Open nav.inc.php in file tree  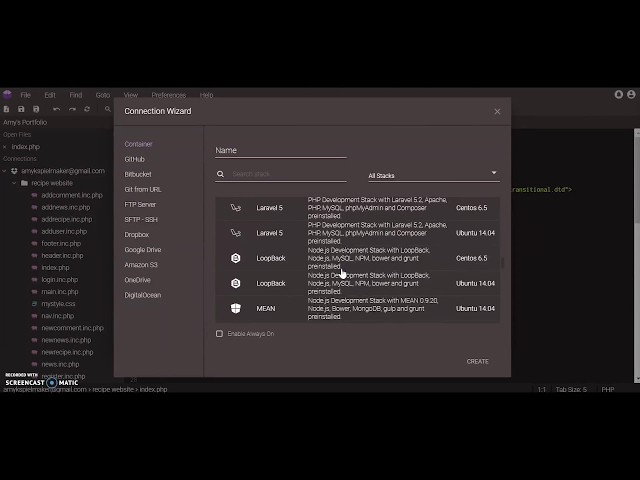point(58,316)
